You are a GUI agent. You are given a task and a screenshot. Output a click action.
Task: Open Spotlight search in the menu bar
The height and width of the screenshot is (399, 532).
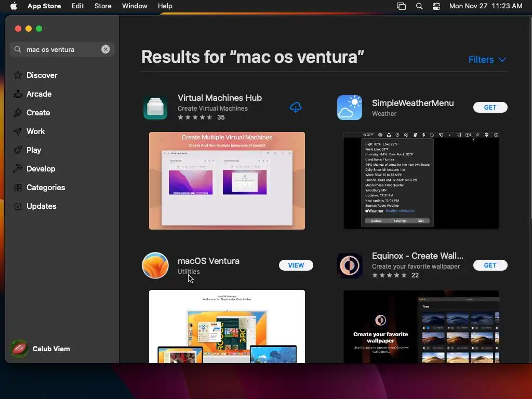pos(419,6)
